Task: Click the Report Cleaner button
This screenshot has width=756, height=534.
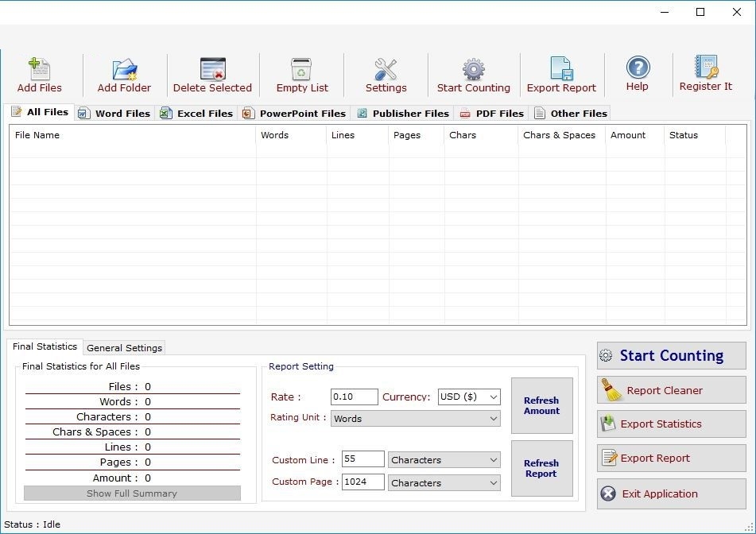Action: (671, 390)
